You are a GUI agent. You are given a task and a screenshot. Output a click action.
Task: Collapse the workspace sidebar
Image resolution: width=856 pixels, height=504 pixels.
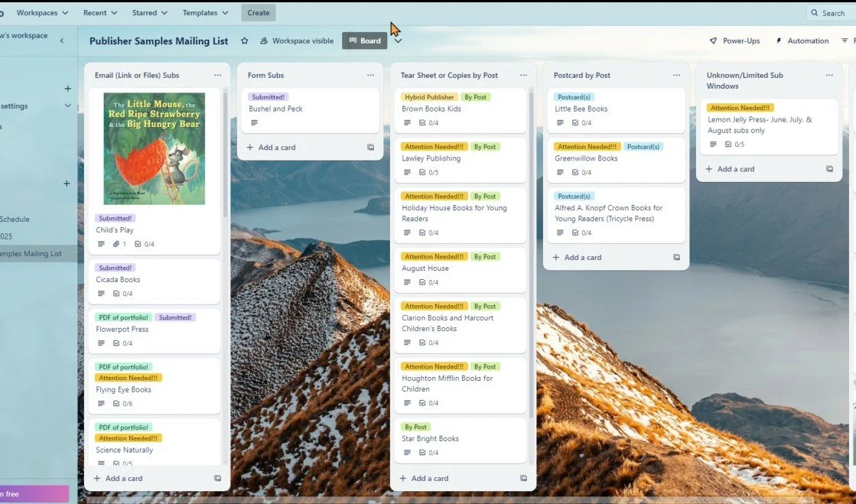coord(62,41)
